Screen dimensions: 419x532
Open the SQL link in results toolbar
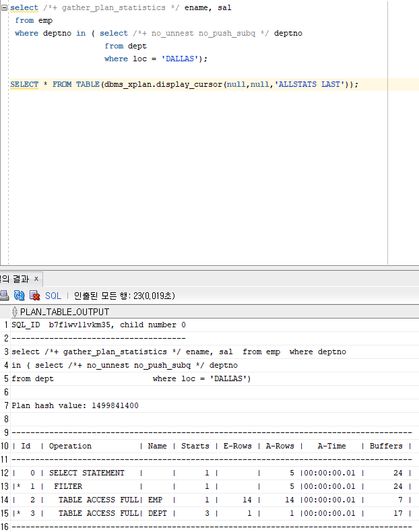pos(53,296)
